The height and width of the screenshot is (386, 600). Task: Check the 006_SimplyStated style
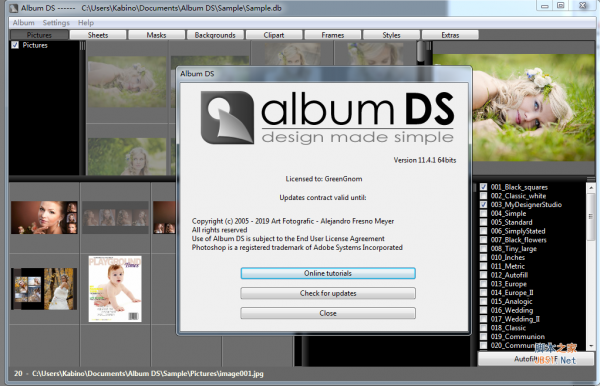pyautogui.click(x=484, y=231)
